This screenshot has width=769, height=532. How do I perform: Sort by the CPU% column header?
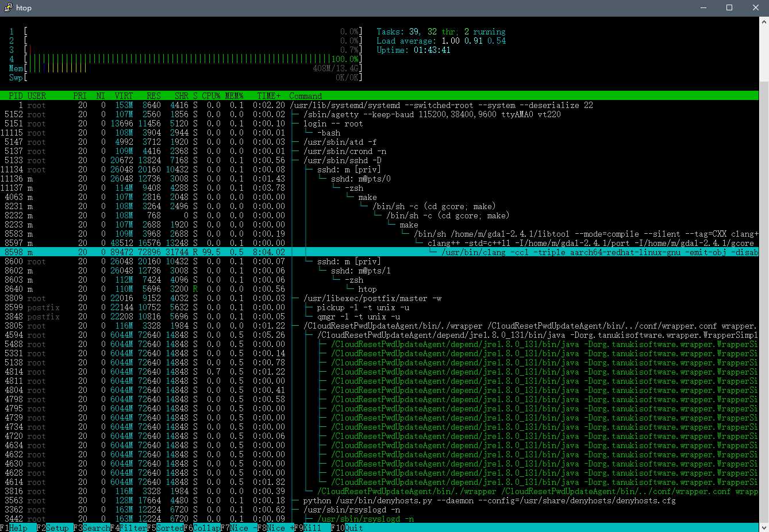pos(212,96)
